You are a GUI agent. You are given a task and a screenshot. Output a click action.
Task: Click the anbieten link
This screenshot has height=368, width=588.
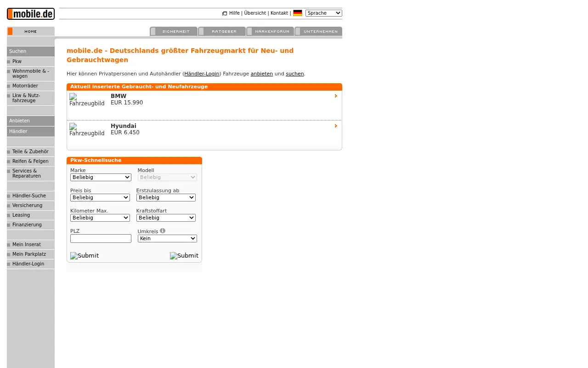tap(262, 74)
